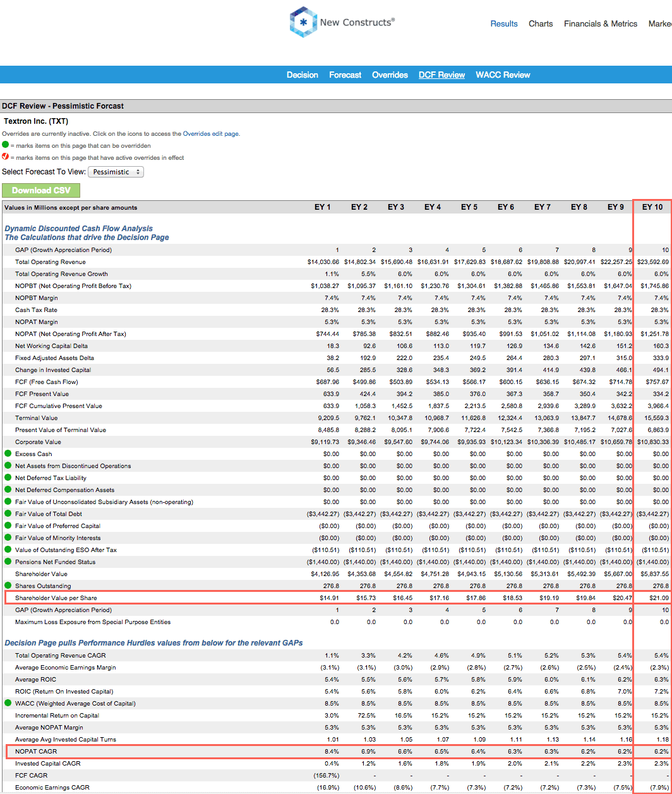Image resolution: width=672 pixels, height=794 pixels.
Task: Open the WACC Review tab
Action: (x=503, y=75)
